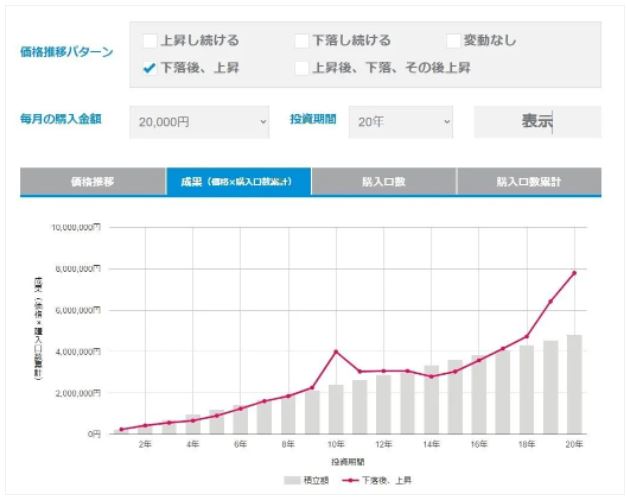The height and width of the screenshot is (499, 627).
Task: Check the 下落し続ける pattern checkbox
Action: tap(301, 41)
